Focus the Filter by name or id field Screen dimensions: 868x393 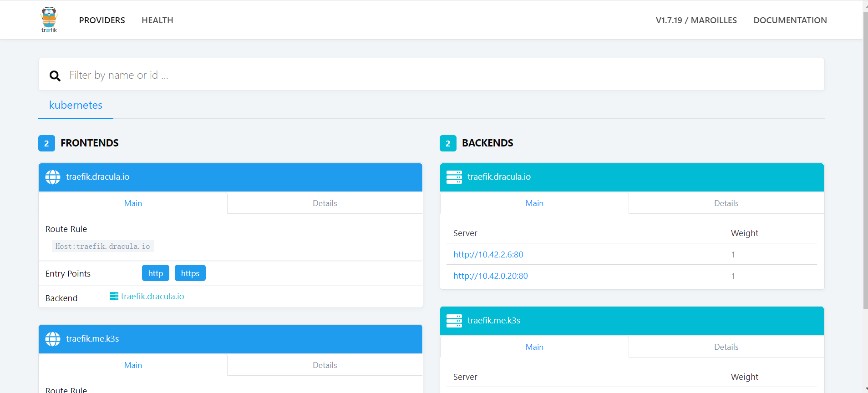tap(431, 75)
